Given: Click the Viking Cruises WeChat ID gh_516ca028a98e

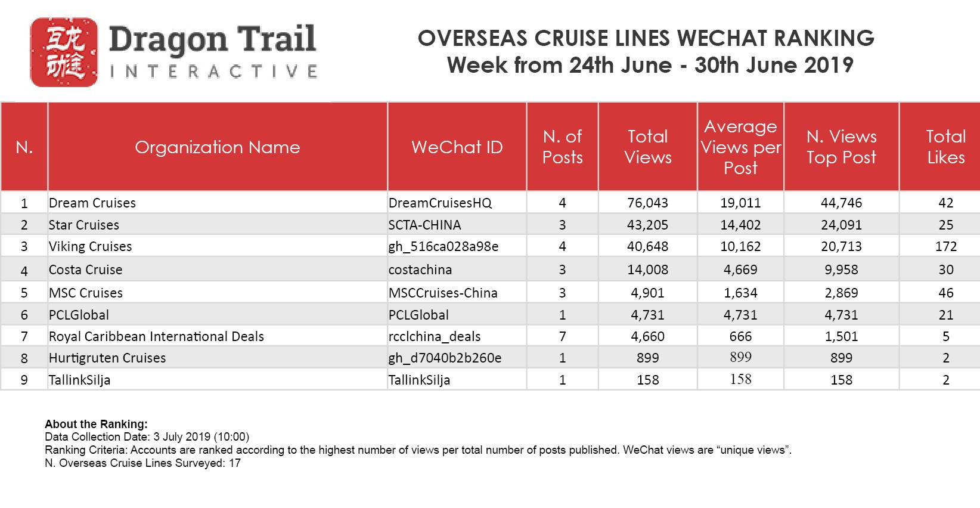Looking at the screenshot, I should point(444,247).
